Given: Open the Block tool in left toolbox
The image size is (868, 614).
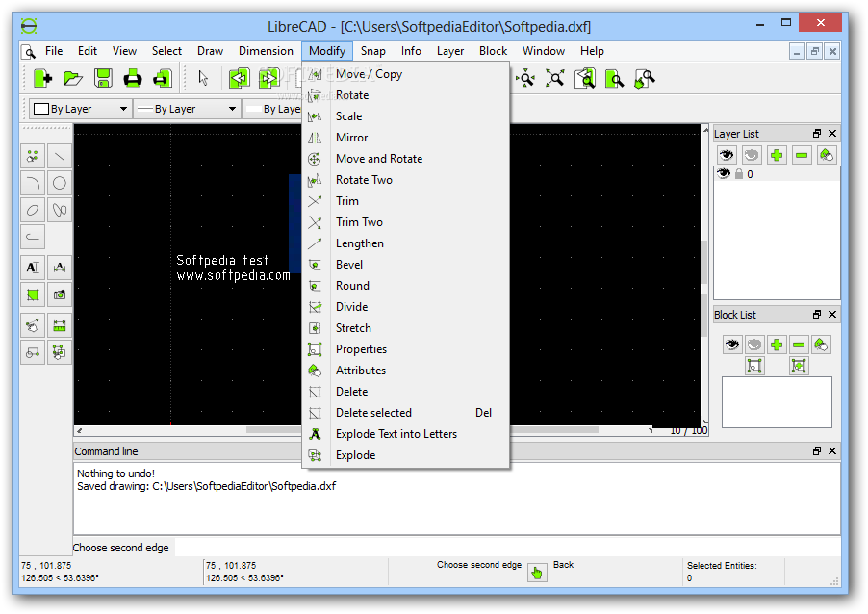Looking at the screenshot, I should click(x=33, y=352).
